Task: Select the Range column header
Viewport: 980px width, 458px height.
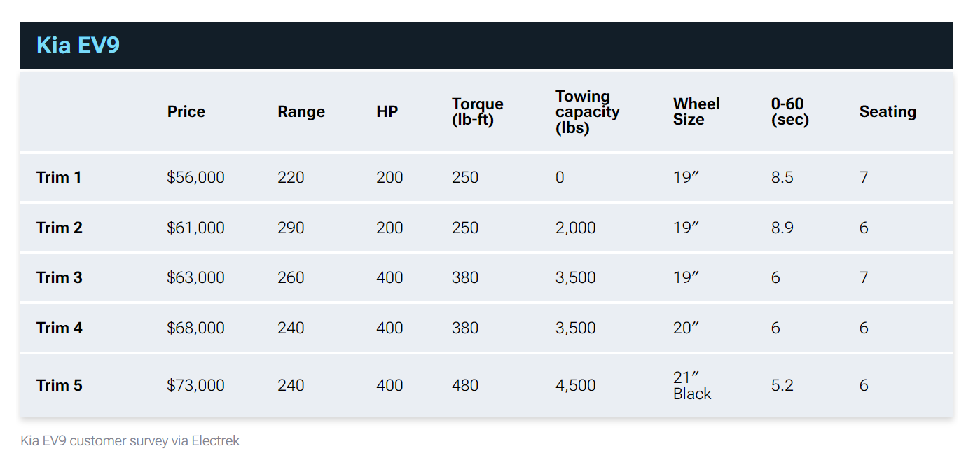Action: click(x=301, y=112)
